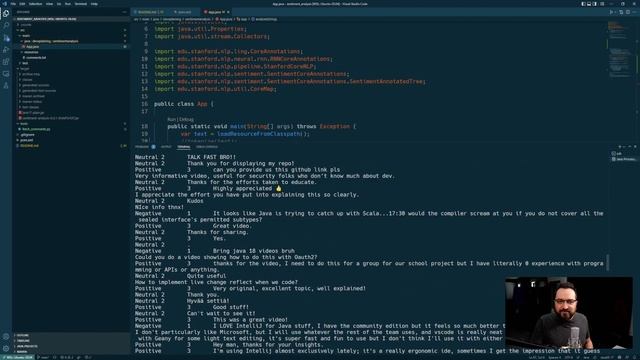Click the Run CodeLens above main method

coord(171,119)
